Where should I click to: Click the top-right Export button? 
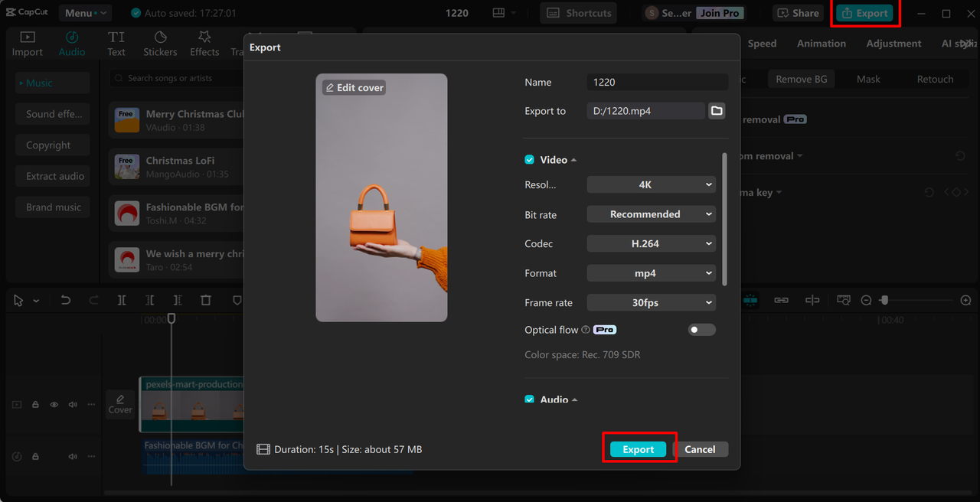(864, 13)
